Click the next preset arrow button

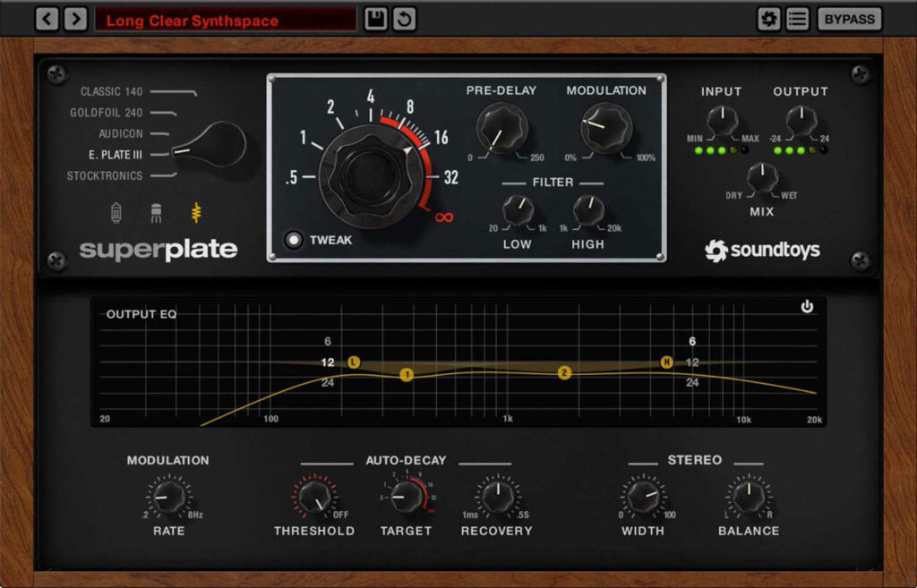click(x=76, y=19)
